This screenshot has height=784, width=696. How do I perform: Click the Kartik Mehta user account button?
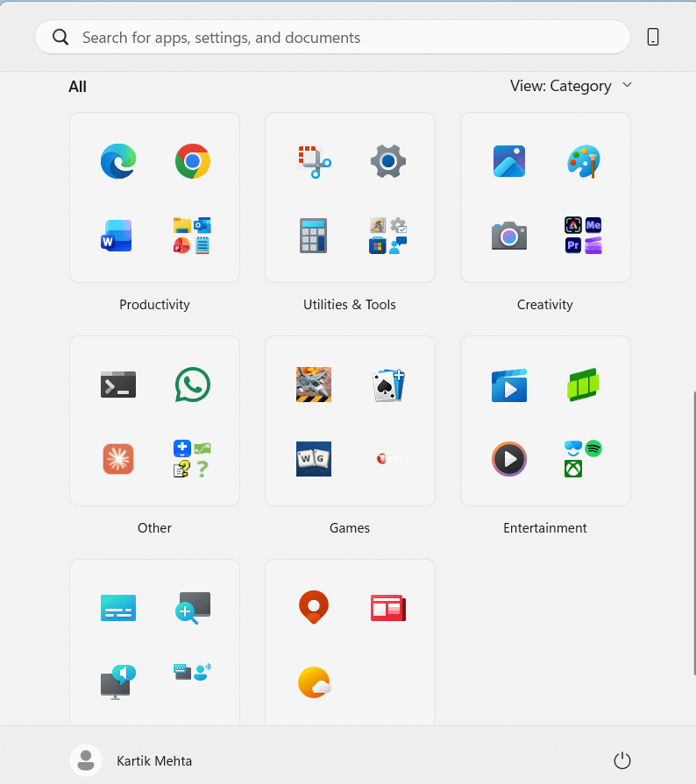[131, 760]
